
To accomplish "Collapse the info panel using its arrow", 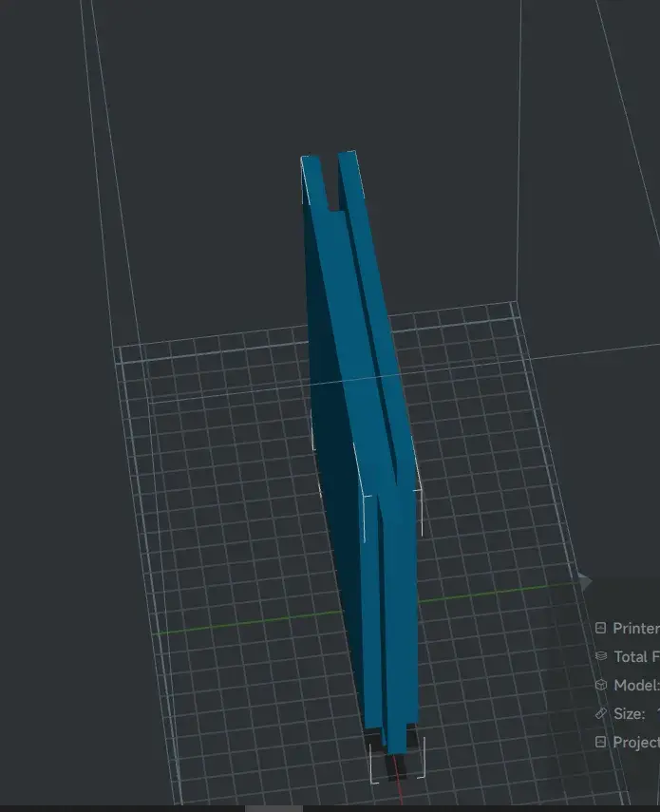I will pos(586,582).
